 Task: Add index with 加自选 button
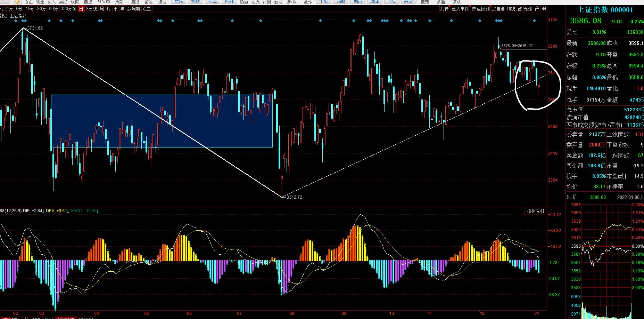click(498, 9)
